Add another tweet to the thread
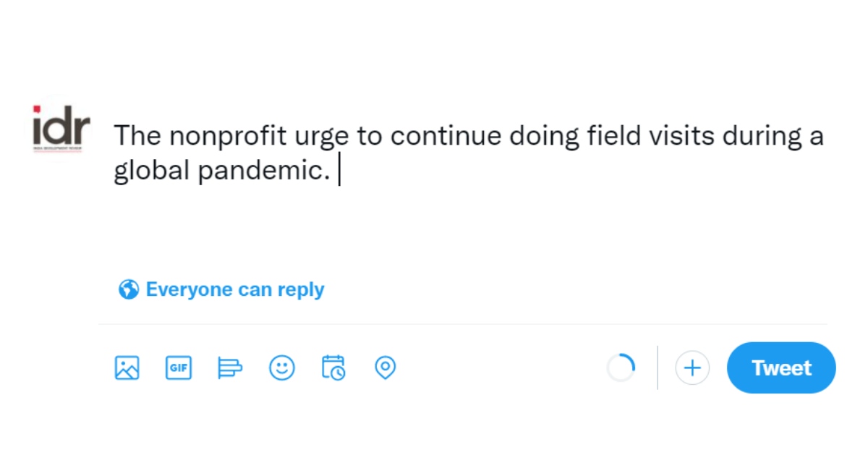Viewport: 868px width, 463px height. (x=692, y=368)
